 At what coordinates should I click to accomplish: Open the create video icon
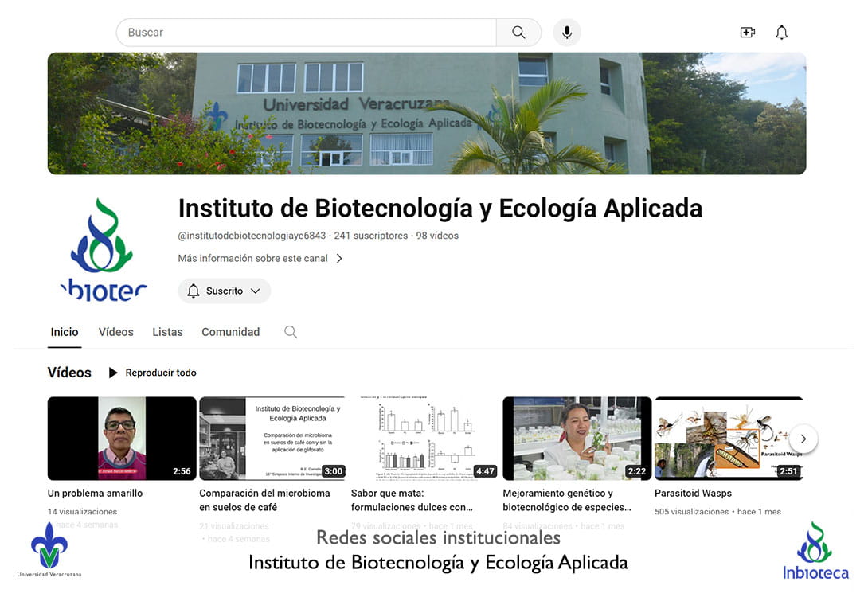[747, 33]
